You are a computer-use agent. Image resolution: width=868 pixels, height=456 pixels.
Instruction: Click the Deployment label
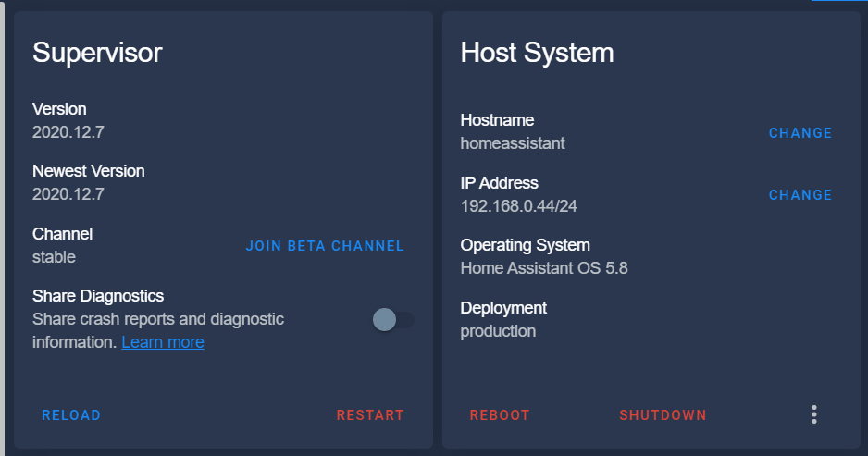[503, 308]
